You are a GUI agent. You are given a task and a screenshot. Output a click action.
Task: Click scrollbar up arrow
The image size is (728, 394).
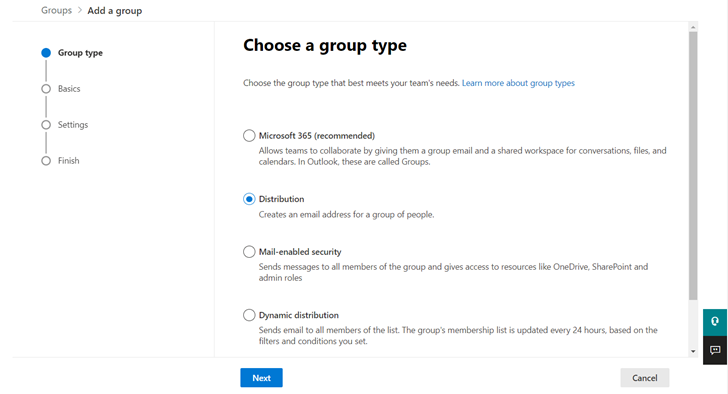click(x=693, y=27)
